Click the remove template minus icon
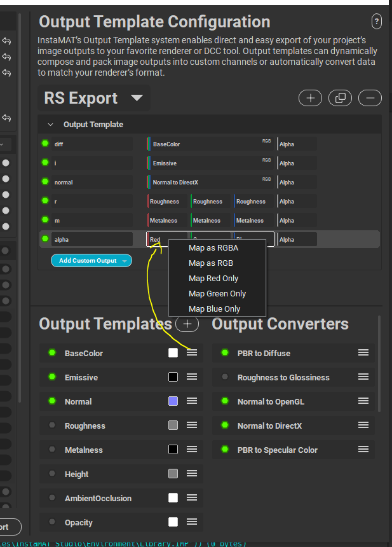 pos(370,98)
